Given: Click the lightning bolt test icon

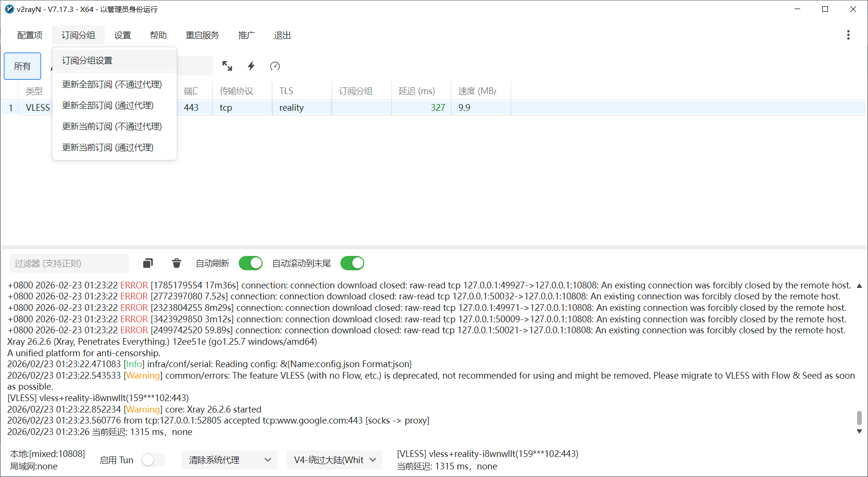Looking at the screenshot, I should [x=251, y=66].
